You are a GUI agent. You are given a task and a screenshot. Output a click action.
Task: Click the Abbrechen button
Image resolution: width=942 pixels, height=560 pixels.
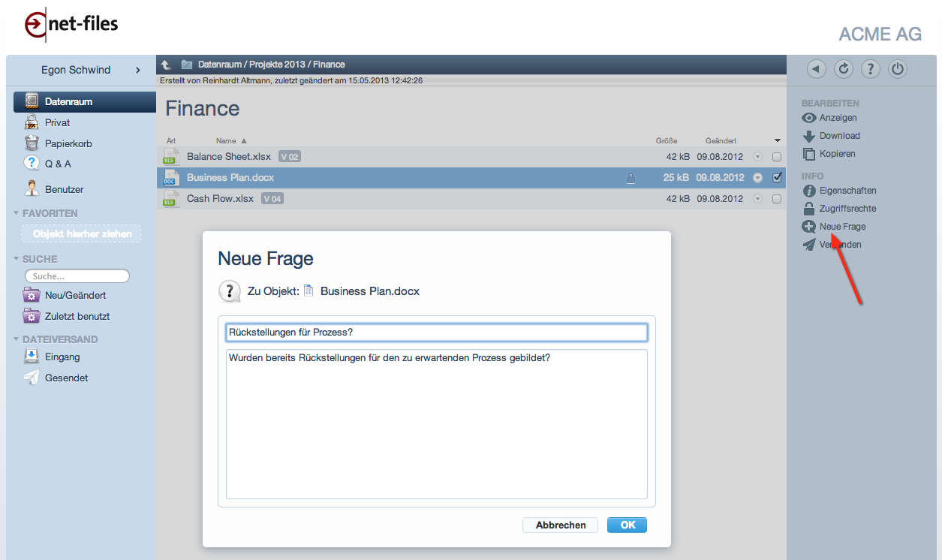pyautogui.click(x=560, y=525)
